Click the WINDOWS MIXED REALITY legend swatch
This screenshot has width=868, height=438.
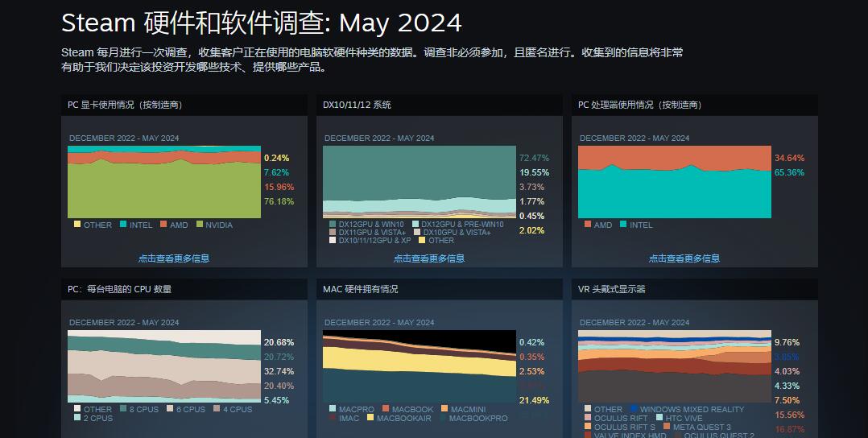coord(634,409)
